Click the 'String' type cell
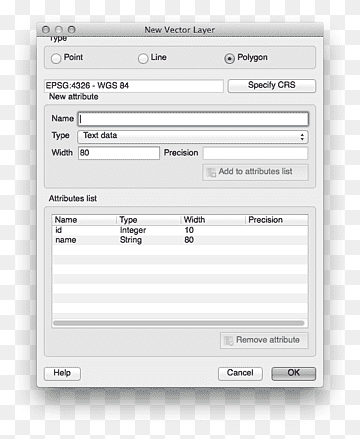This screenshot has width=360, height=439. point(131,240)
